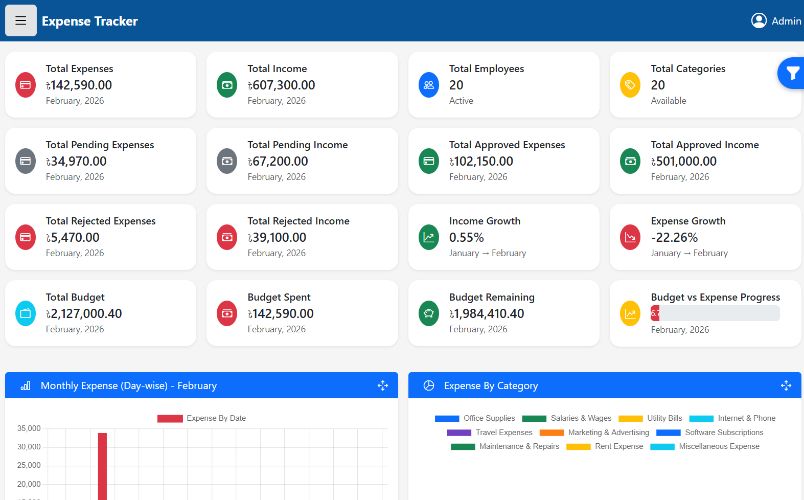This screenshot has height=500, width=804.
Task: Open the Admin account label
Action: coord(786,21)
